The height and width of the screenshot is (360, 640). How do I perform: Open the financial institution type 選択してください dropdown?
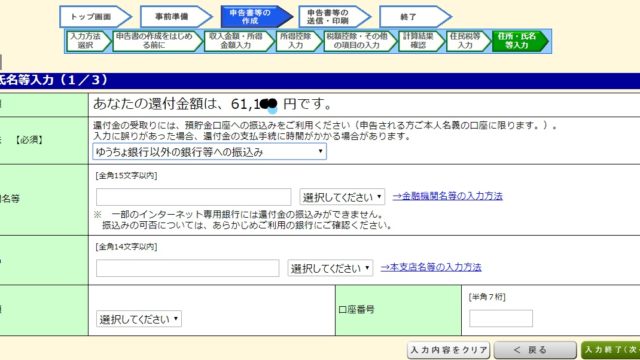point(342,197)
